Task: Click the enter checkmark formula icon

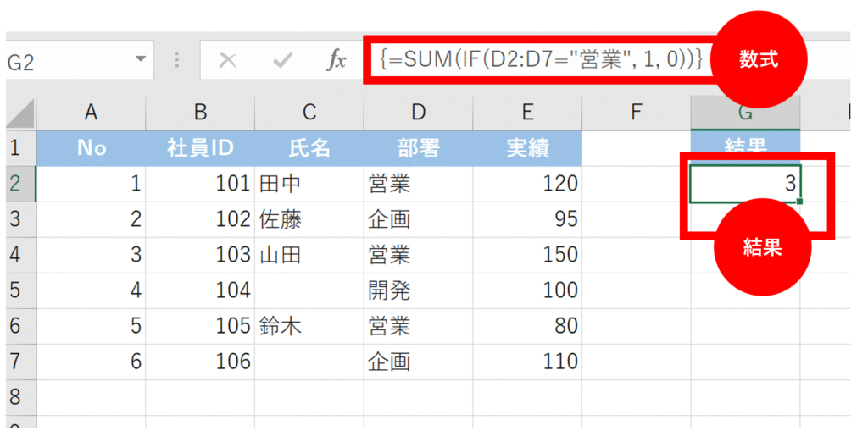Action: point(282,60)
